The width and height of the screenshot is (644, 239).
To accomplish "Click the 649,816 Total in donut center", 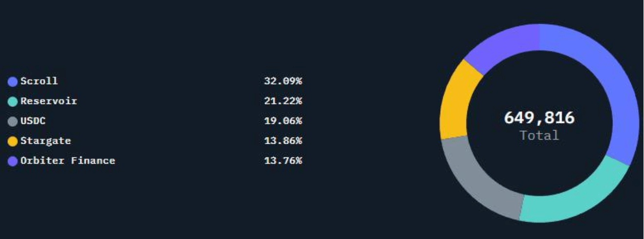I will (x=539, y=118).
